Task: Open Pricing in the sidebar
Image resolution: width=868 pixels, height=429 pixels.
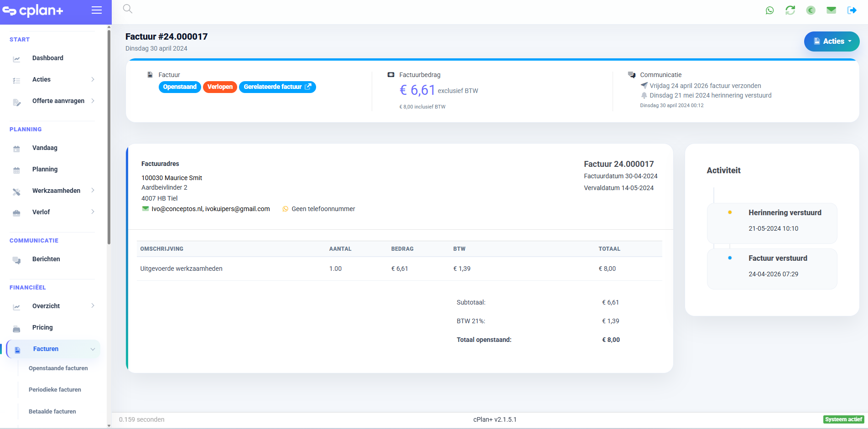Action: pos(42,327)
